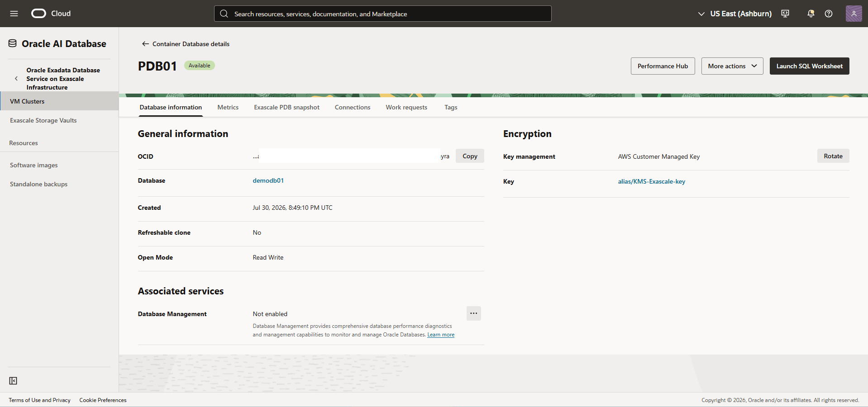Click back arrow to Container Database details
868x407 pixels.
[145, 44]
